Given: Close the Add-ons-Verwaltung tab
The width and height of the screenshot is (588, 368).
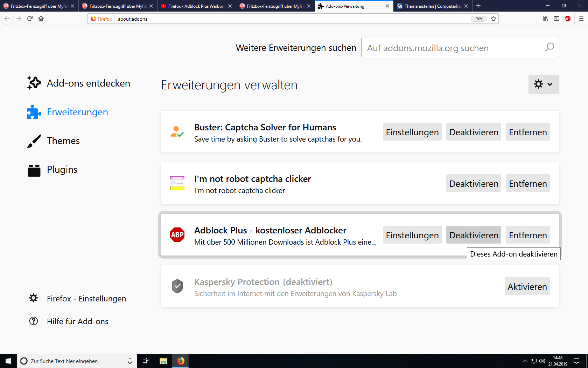Looking at the screenshot, I should (x=387, y=6).
